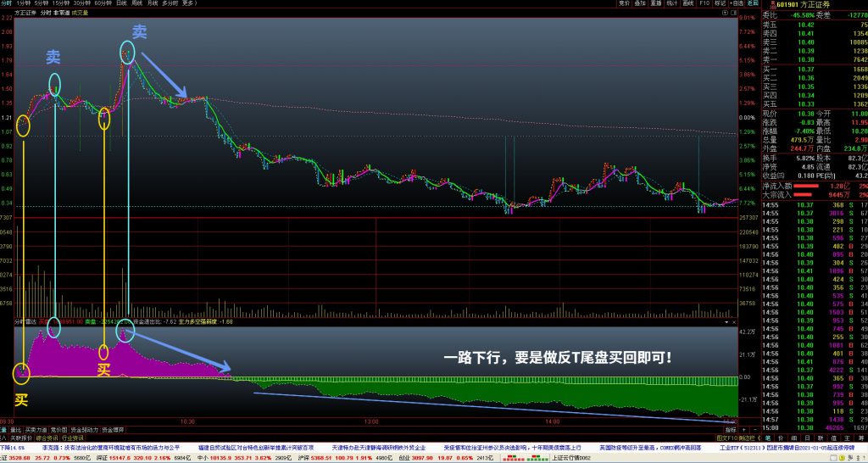Switch to the 日线 daily chart tab

[121, 3]
